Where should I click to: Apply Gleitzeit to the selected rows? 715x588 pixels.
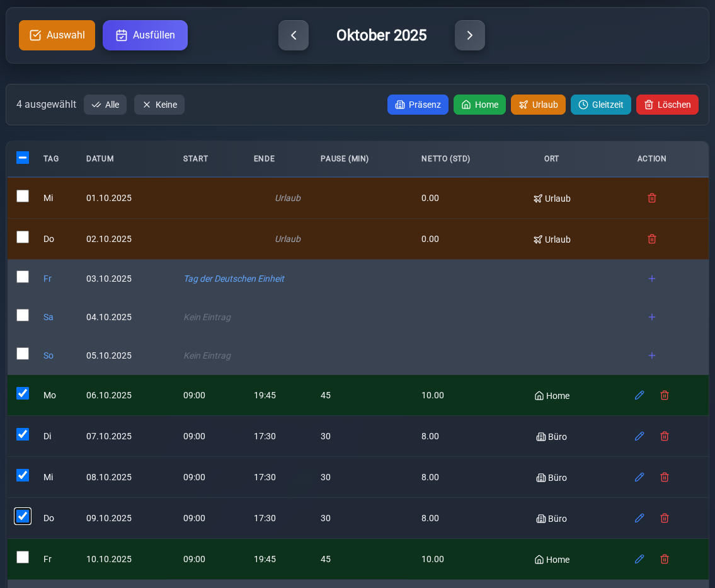click(600, 105)
